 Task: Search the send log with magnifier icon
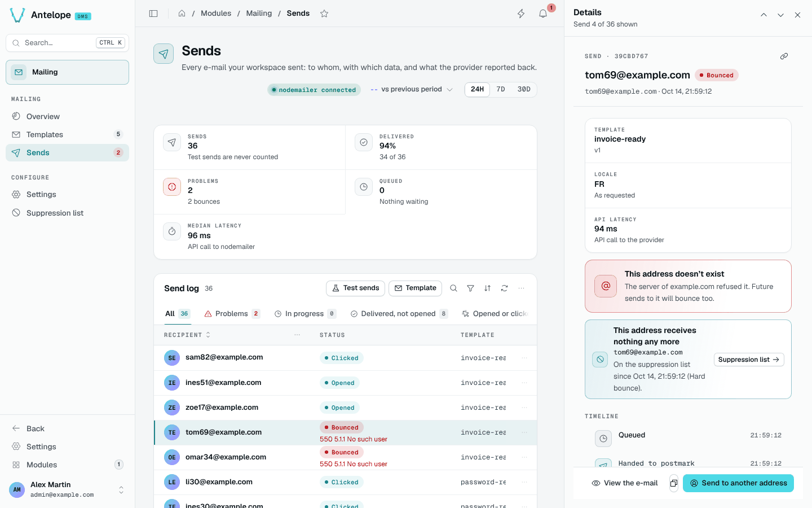(453, 288)
